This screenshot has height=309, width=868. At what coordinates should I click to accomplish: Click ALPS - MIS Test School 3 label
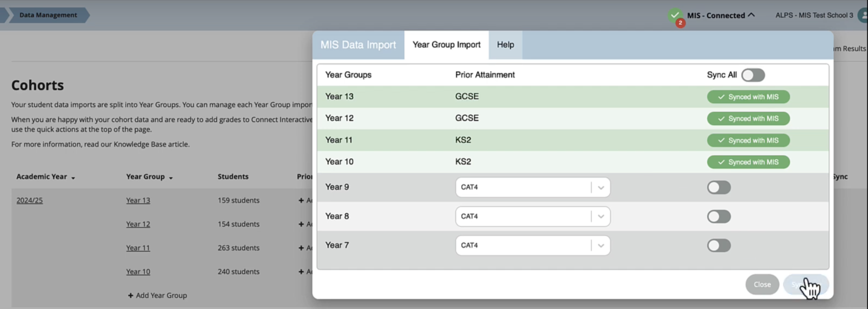point(814,15)
